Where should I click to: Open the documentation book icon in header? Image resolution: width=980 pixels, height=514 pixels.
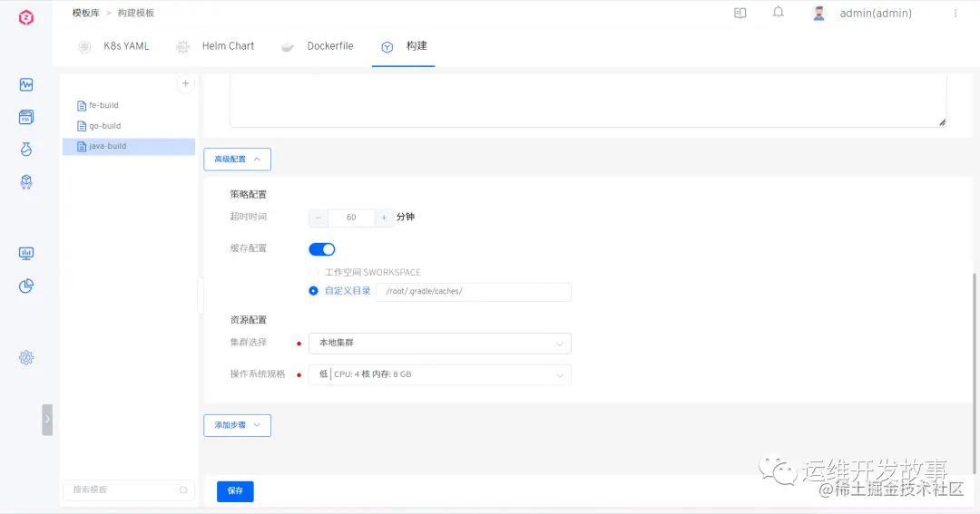(740, 13)
